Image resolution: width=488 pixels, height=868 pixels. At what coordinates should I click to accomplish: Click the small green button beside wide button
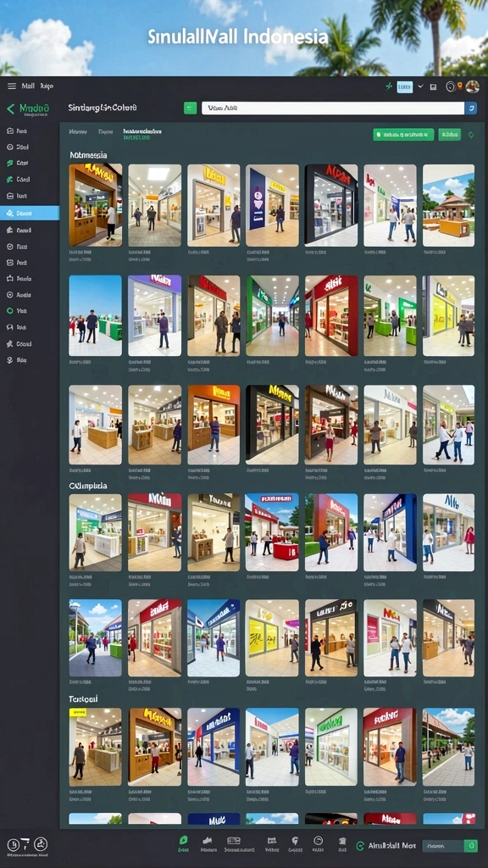pos(449,135)
